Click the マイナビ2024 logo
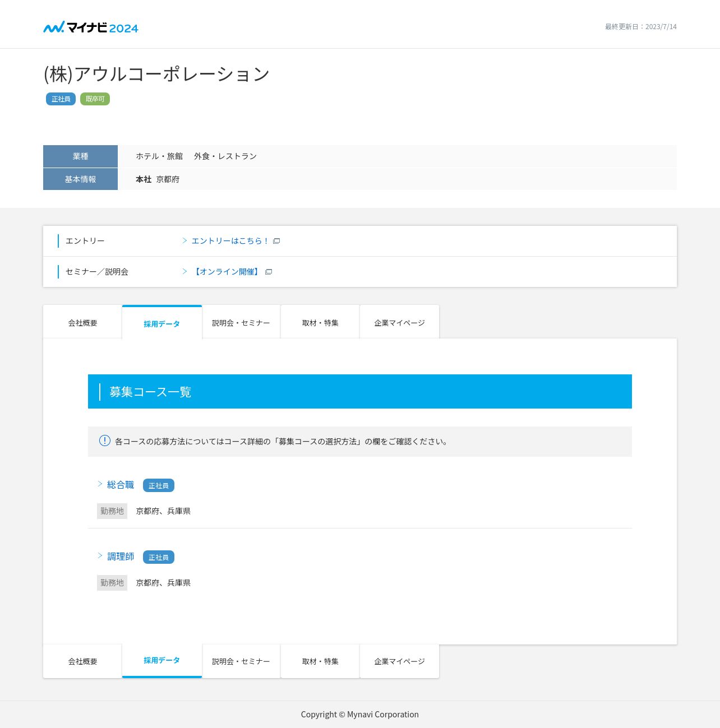720x728 pixels. 91,27
